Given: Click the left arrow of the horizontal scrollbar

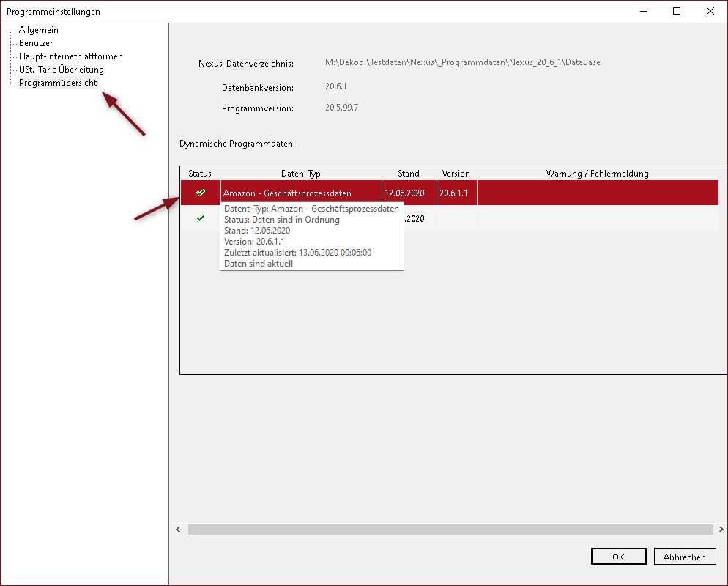Looking at the screenshot, I should pos(177,529).
